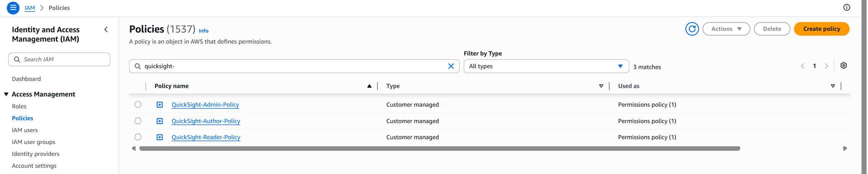Open Identity providers in navigation

(35, 154)
